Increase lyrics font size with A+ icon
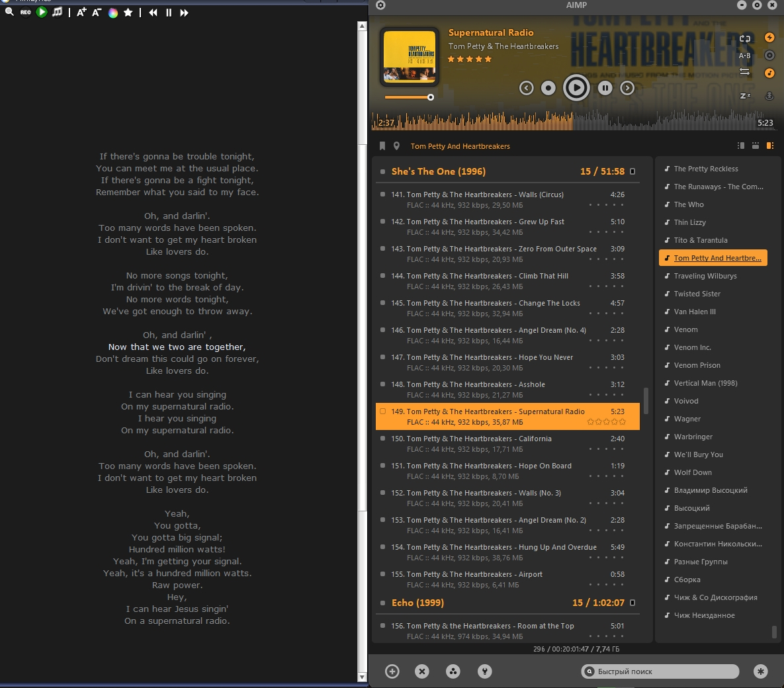Image resolution: width=784 pixels, height=688 pixels. (x=81, y=13)
